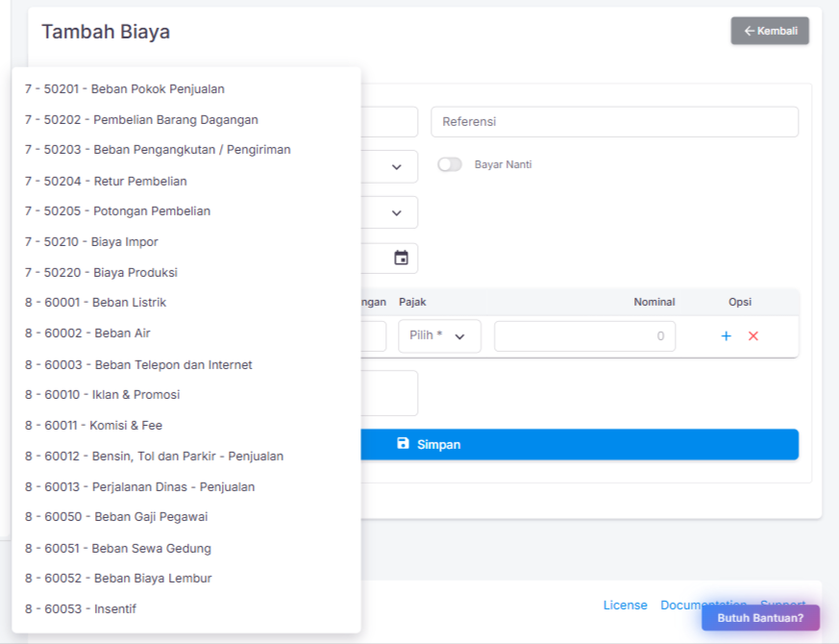This screenshot has width=839, height=644.
Task: Open the Pajak Pilih dropdown
Action: 439,335
